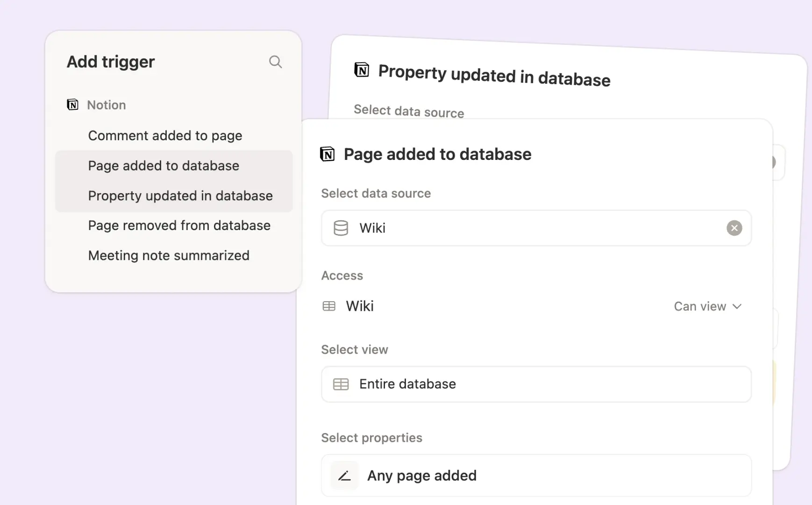Click the Access section label
Image resolution: width=812 pixels, height=505 pixels.
(x=342, y=275)
